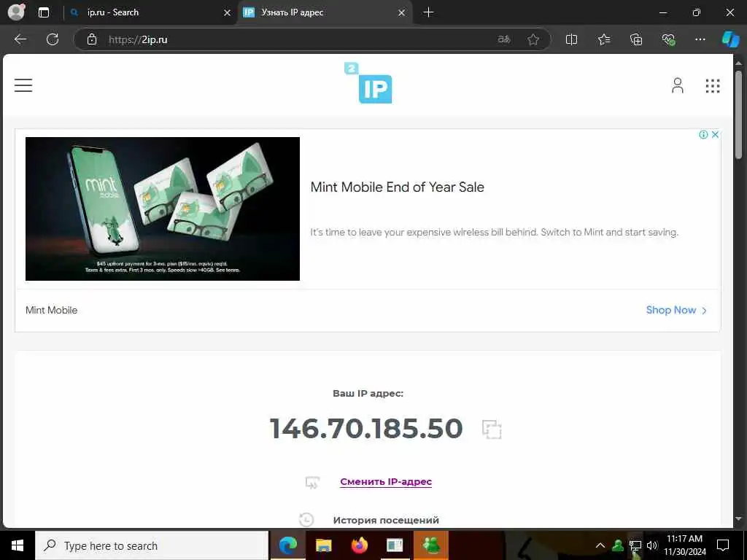747x560 pixels.
Task: Click the 2IP site logo
Action: point(368,83)
